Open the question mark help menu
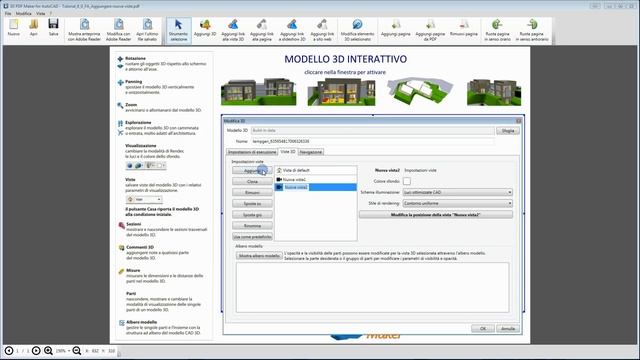This screenshot has height=360, width=640. [51, 13]
